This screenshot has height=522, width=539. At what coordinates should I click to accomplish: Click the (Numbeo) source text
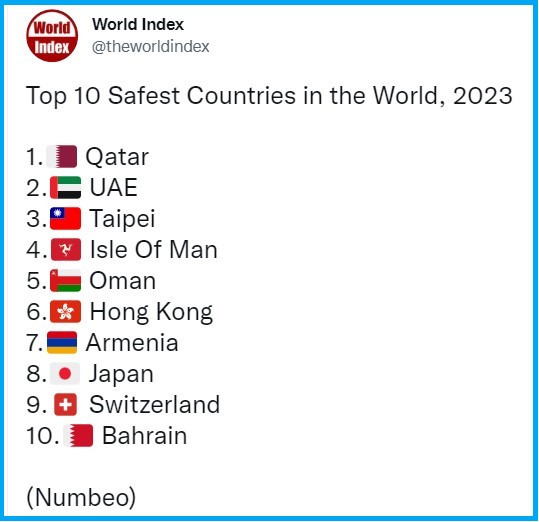81,497
